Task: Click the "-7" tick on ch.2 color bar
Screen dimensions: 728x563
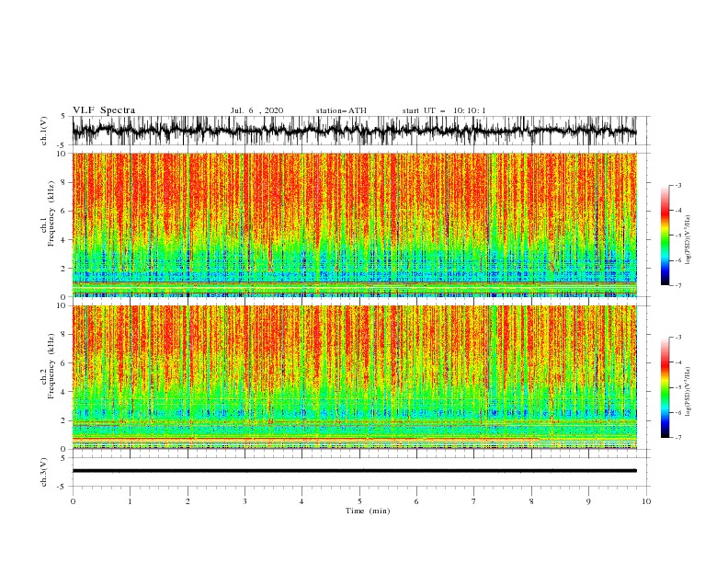Action: coord(677,437)
